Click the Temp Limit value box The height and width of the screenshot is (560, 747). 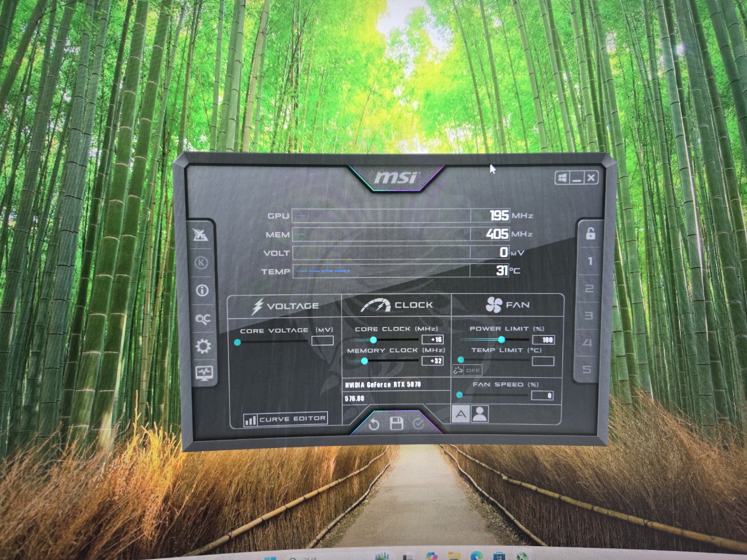[543, 361]
